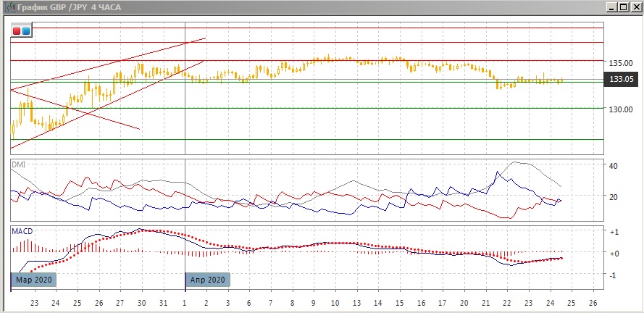Click the blue square button in chart corner
The height and width of the screenshot is (313, 644).
pos(26,32)
